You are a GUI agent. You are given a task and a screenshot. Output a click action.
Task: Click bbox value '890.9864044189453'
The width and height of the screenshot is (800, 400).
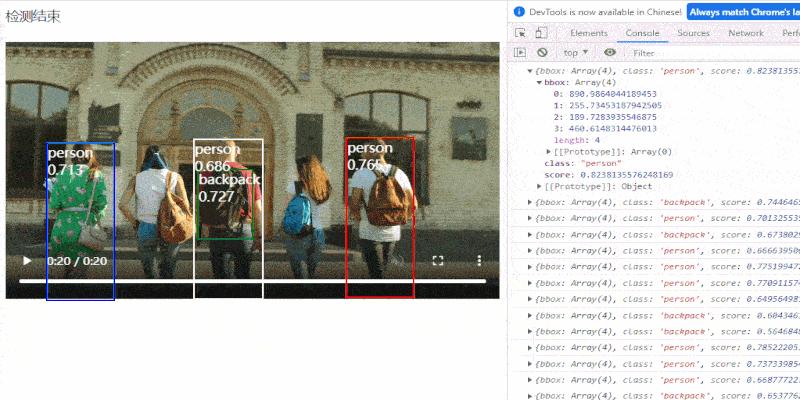click(x=611, y=94)
